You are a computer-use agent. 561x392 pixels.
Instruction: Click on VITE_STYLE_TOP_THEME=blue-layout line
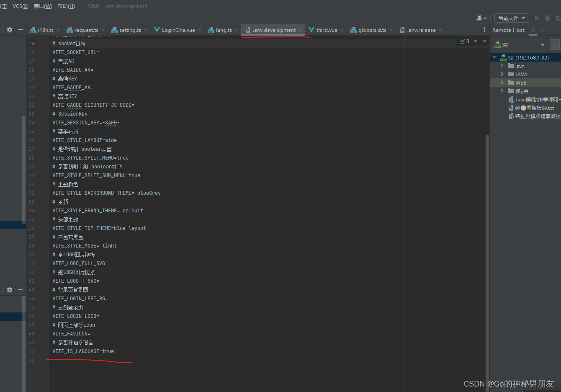click(x=99, y=228)
